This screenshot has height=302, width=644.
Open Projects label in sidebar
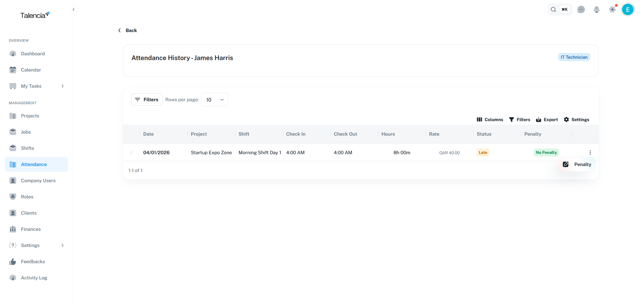pos(30,116)
